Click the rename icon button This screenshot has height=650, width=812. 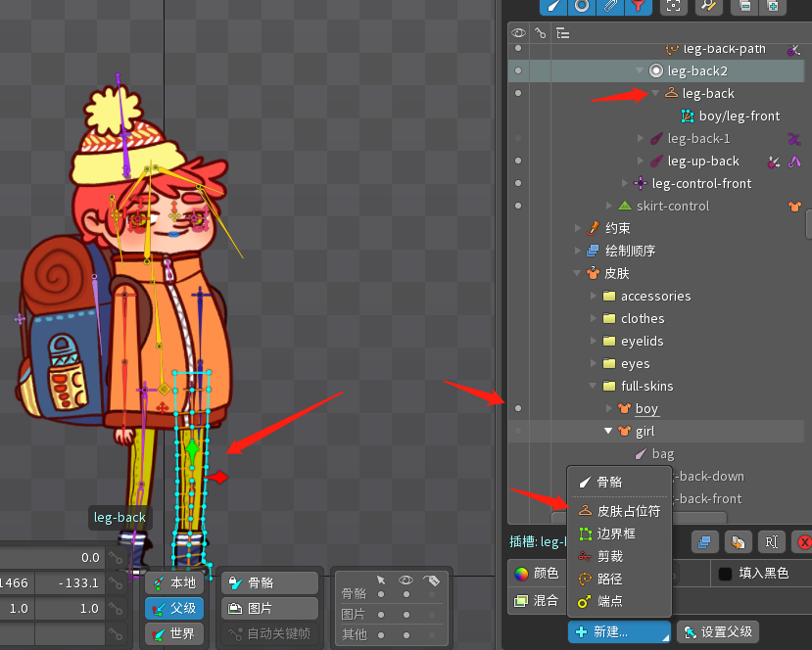771,541
